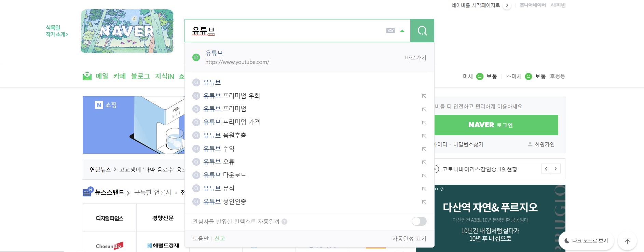Open help icon next to 컨텍스트 자동완성
The width and height of the screenshot is (644, 252).
[284, 222]
